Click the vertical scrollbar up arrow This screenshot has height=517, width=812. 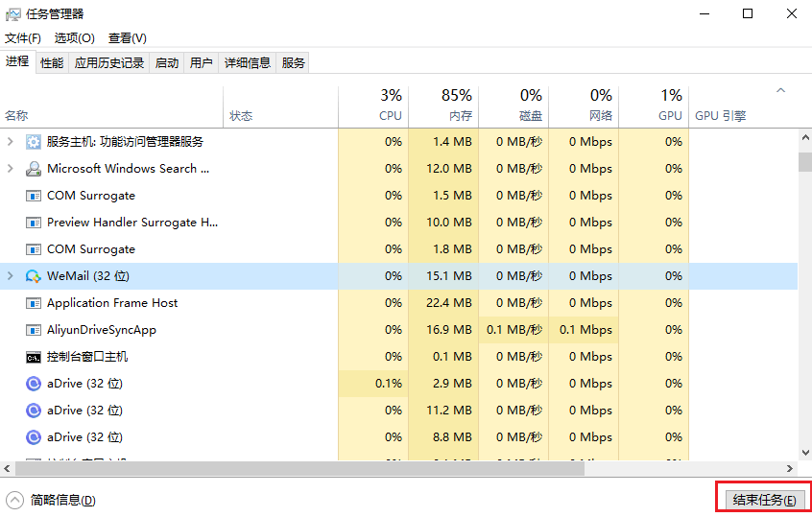click(x=805, y=138)
